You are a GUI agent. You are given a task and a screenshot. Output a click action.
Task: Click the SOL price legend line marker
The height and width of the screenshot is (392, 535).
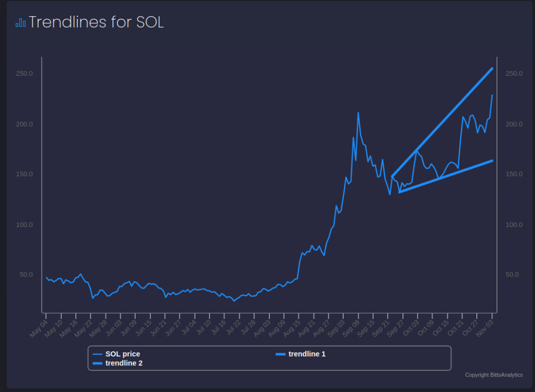[97, 354]
